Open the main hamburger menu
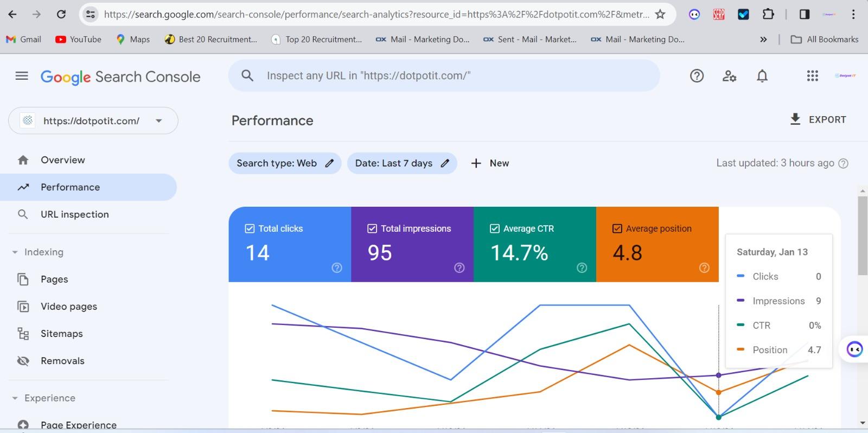Image resolution: width=868 pixels, height=433 pixels. pos(22,76)
